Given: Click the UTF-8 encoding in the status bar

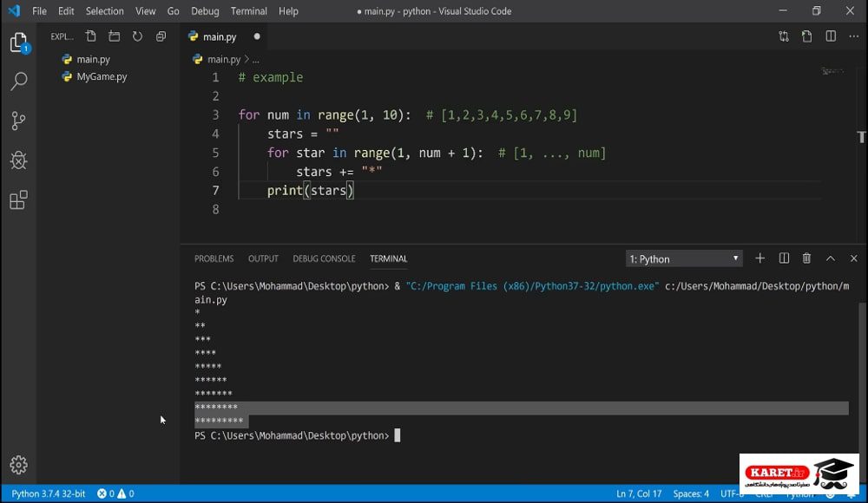Looking at the screenshot, I should pyautogui.click(x=731, y=493).
